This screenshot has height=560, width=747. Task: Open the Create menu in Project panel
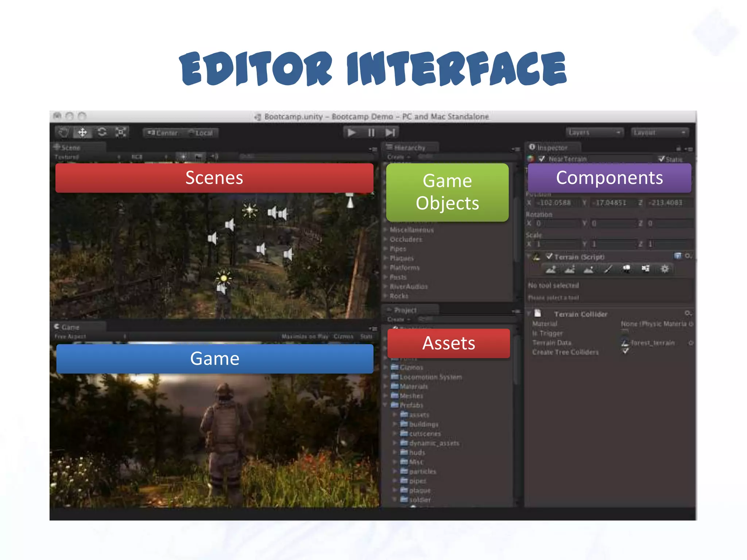(x=398, y=319)
